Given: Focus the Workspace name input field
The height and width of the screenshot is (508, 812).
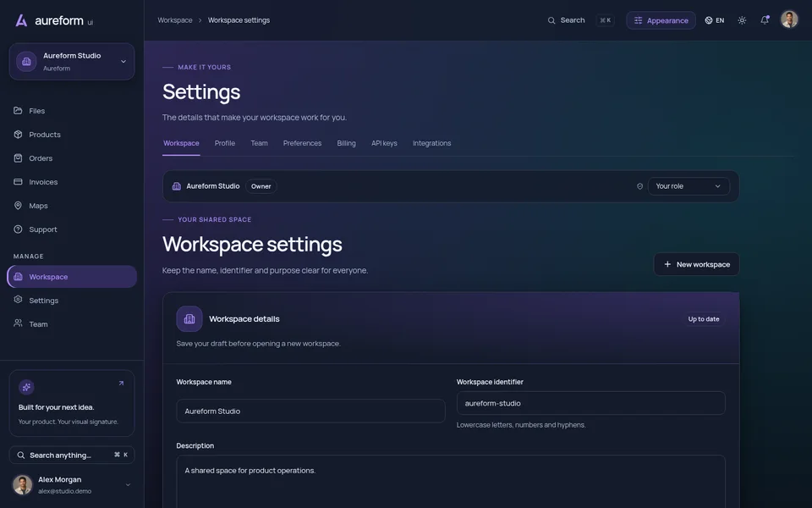Looking at the screenshot, I should (310, 411).
